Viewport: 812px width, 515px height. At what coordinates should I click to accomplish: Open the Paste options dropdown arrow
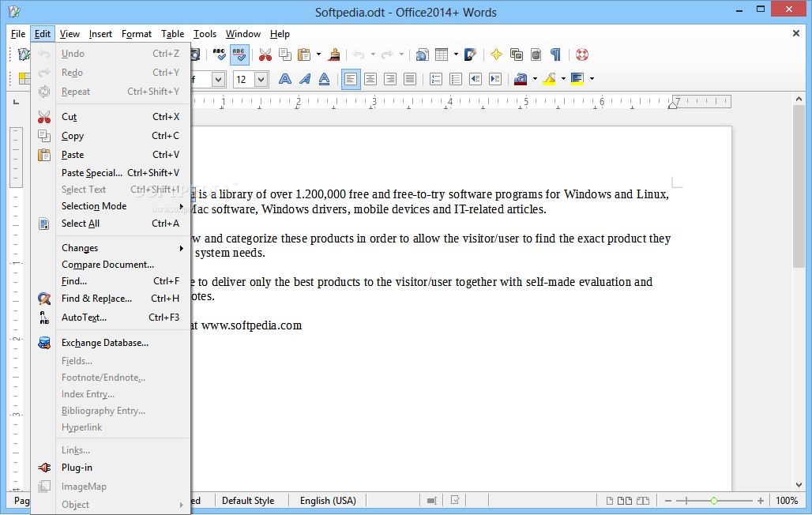318,55
